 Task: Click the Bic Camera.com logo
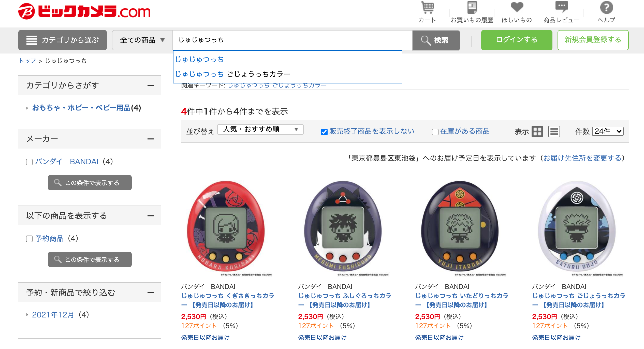pos(84,11)
